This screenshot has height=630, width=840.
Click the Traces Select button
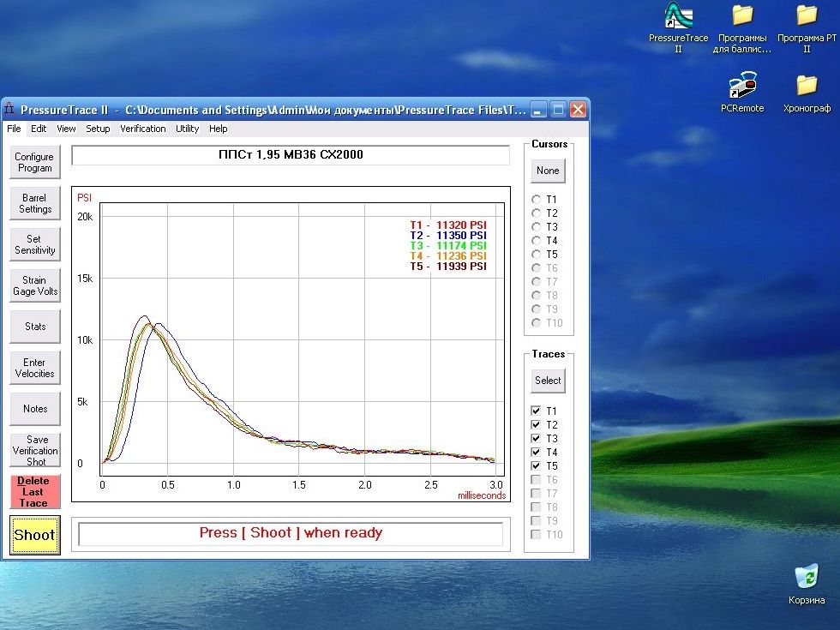(x=548, y=381)
